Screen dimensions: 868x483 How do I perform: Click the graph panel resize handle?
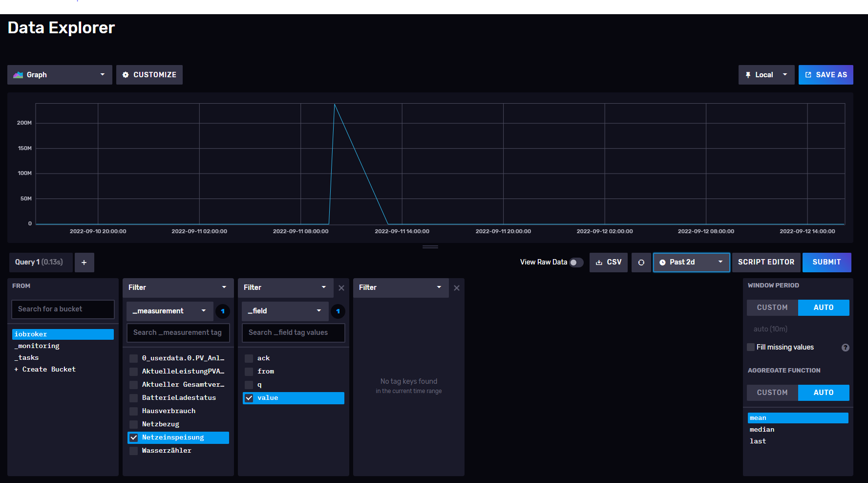tap(430, 247)
